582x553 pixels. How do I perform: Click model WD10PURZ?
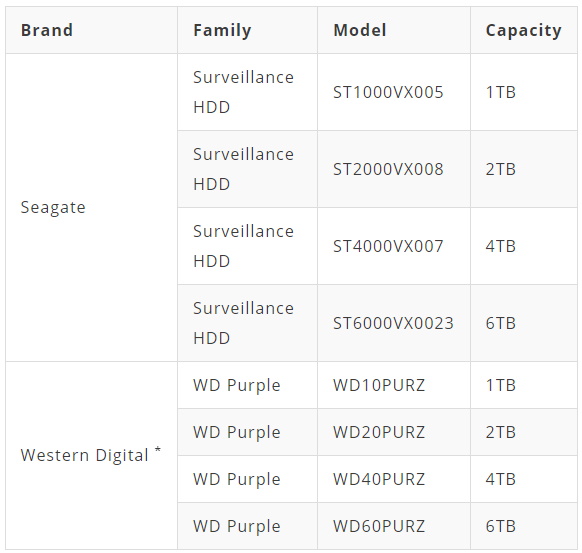tap(379, 385)
